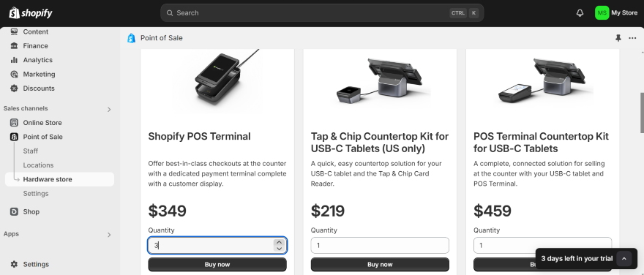Increase POS Terminal quantity with up arrow

(280, 243)
